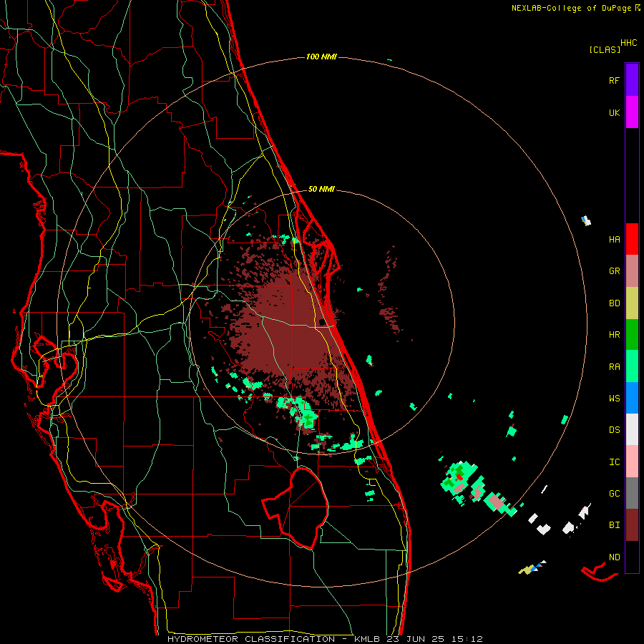Click the black ND no data swatch
Image resolution: width=644 pixels, height=644 pixels.
point(632,557)
